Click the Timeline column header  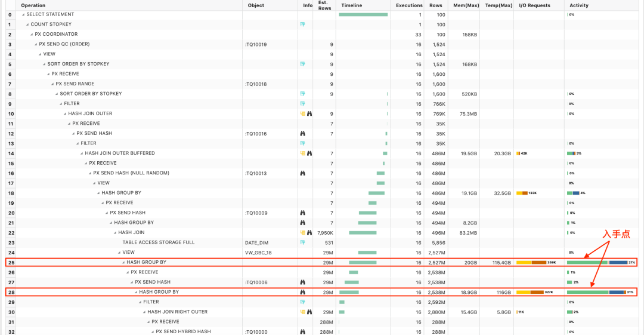coord(351,5)
